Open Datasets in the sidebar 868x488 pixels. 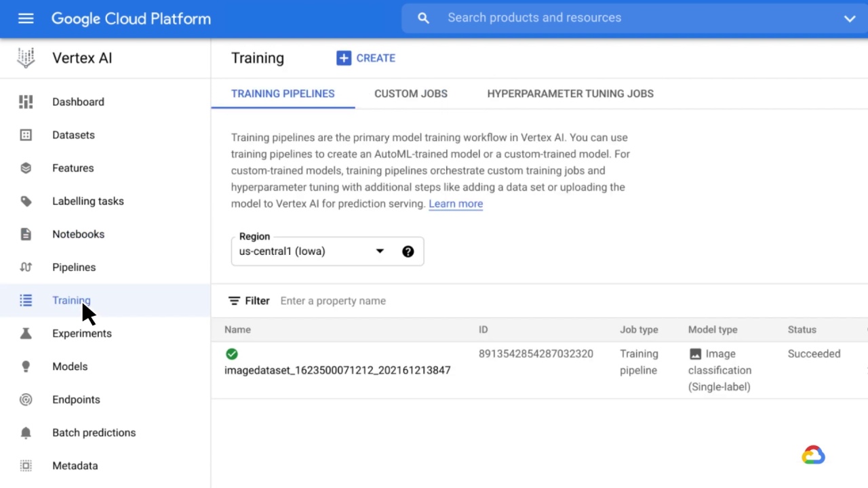point(105,135)
